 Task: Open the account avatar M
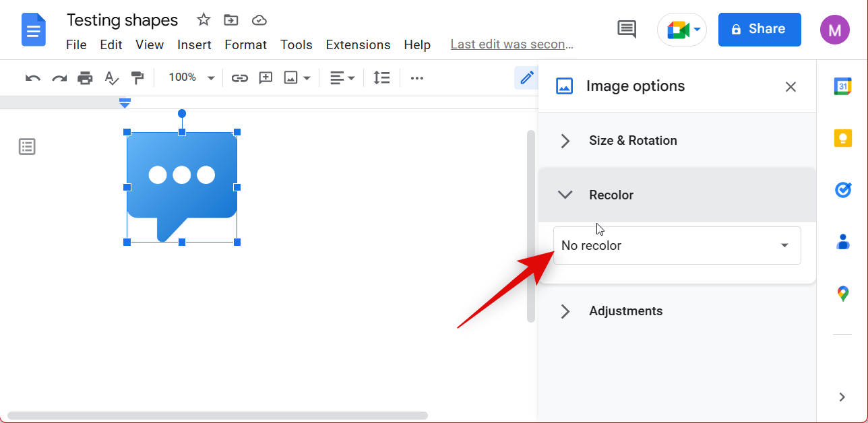tap(835, 30)
